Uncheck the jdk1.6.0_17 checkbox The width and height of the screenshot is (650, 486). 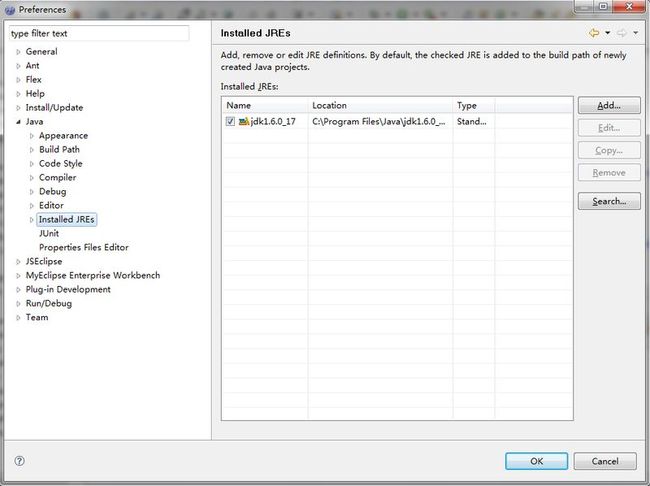[230, 121]
